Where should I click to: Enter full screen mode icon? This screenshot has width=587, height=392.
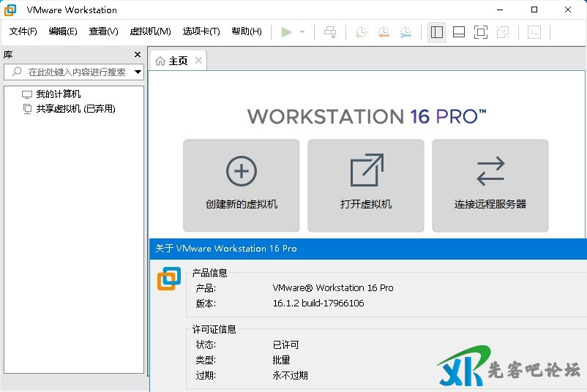(x=480, y=32)
